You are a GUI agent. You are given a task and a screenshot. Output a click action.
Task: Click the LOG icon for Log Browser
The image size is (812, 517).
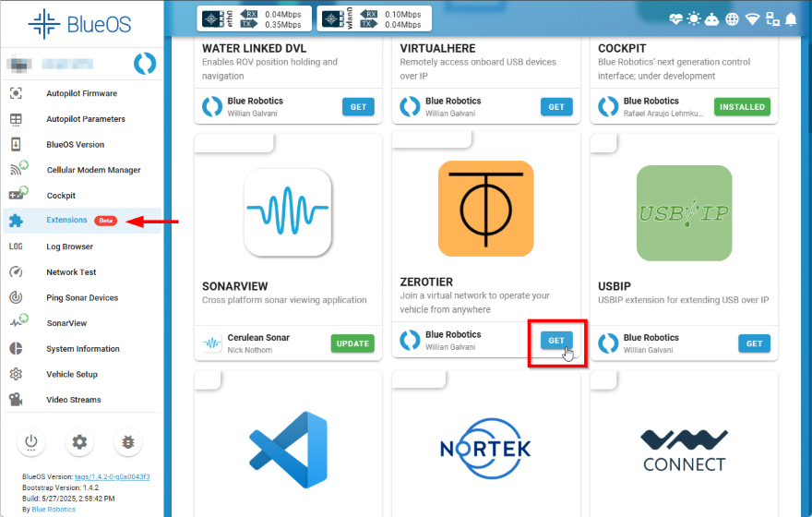click(16, 246)
